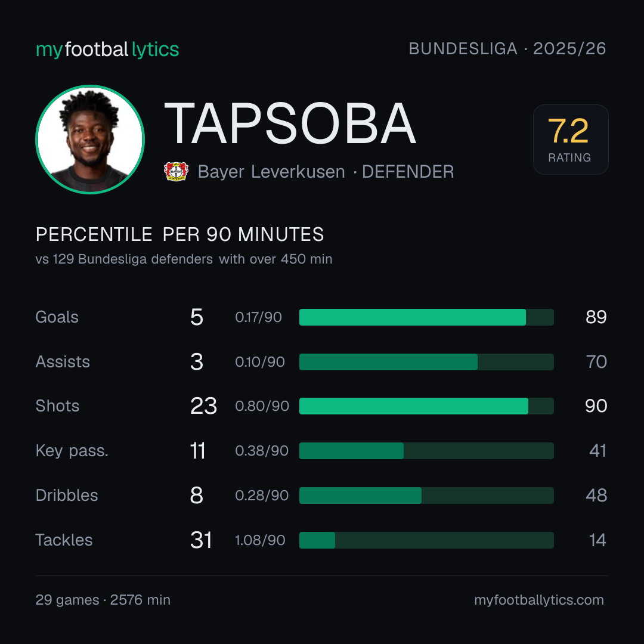The width and height of the screenshot is (644, 644).
Task: Click the Bundesliga 2025/26 header label
Action: tap(507, 49)
